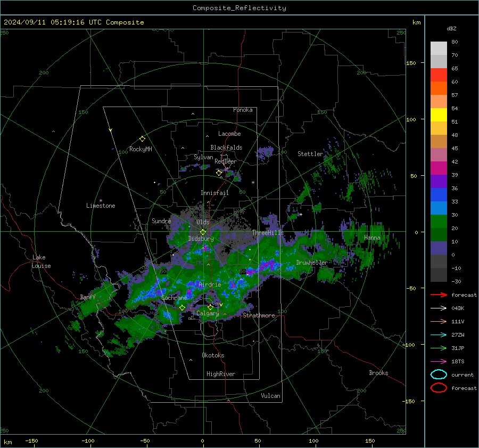Click the Banff label
This screenshot has height=448, width=479.
(x=88, y=297)
